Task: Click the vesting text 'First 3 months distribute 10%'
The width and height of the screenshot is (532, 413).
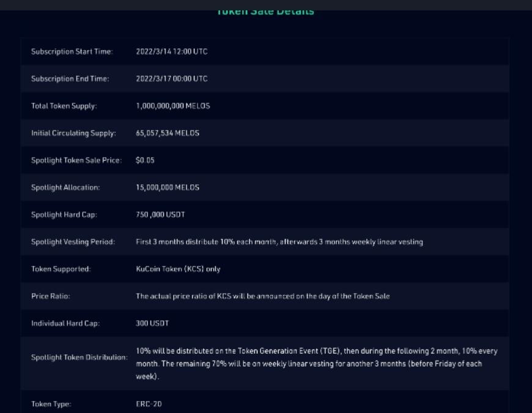Action: coord(185,242)
